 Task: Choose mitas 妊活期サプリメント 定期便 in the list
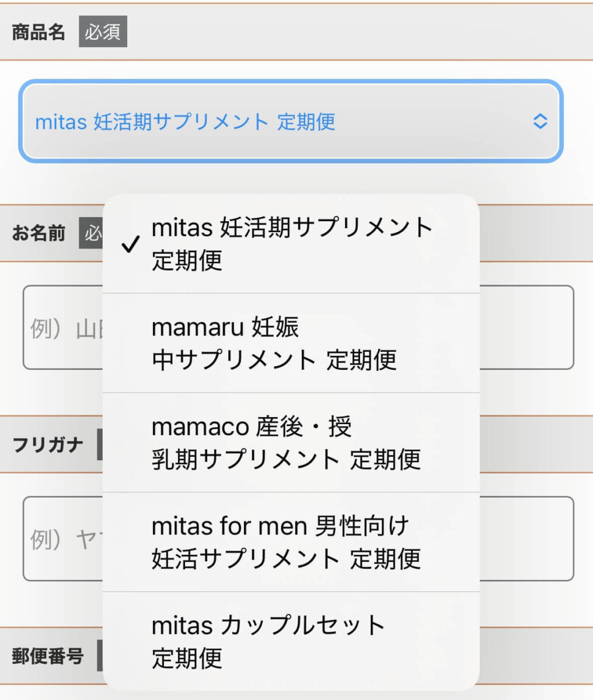pyautogui.click(x=292, y=244)
